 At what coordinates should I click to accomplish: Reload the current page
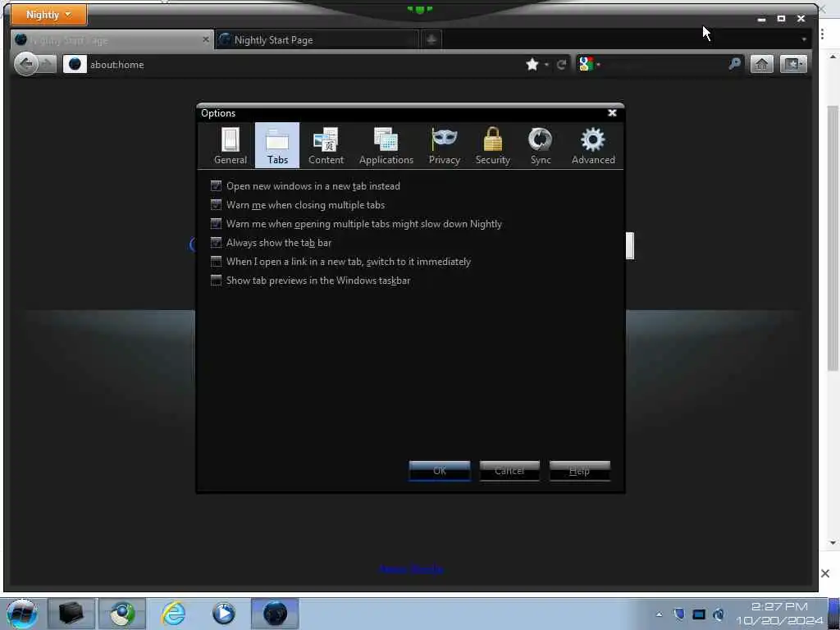tap(561, 65)
